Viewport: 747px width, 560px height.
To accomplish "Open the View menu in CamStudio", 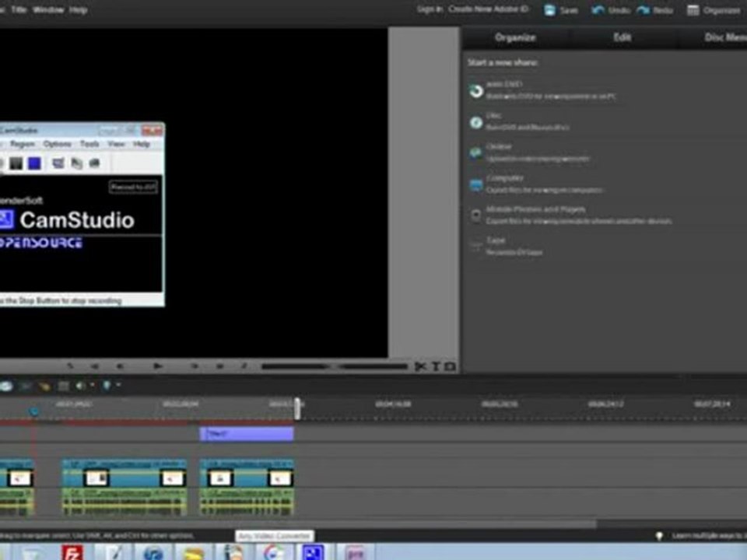I will [116, 144].
